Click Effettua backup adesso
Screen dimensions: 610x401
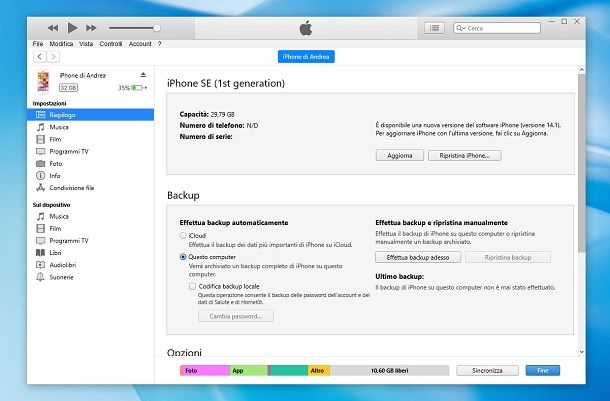tap(418, 257)
